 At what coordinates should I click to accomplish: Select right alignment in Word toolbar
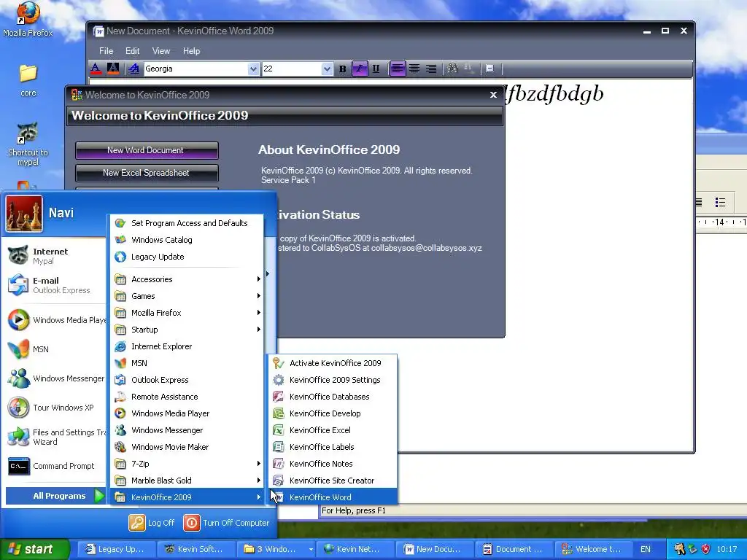click(x=431, y=69)
